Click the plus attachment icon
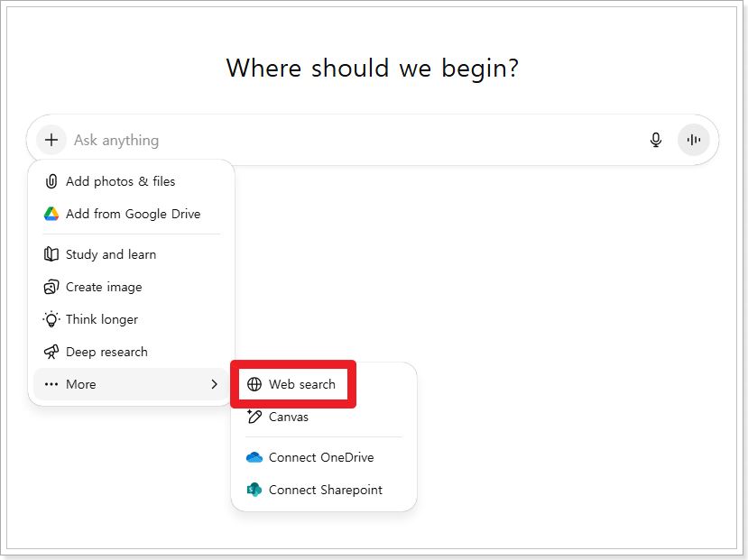This screenshot has height=560, width=748. [51, 140]
